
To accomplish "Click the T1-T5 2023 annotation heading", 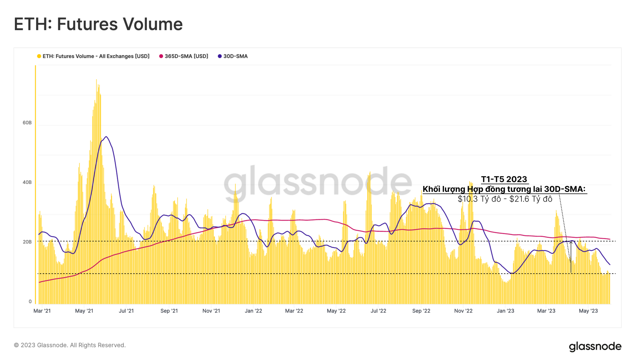I will (x=504, y=179).
